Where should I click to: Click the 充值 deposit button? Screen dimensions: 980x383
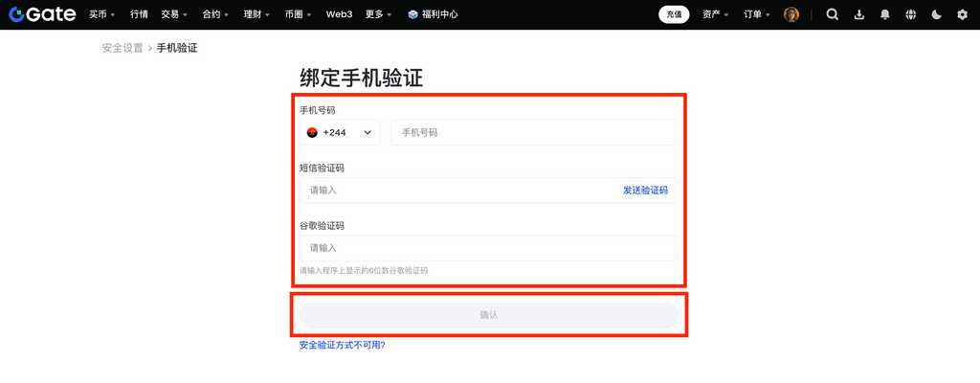(x=674, y=14)
